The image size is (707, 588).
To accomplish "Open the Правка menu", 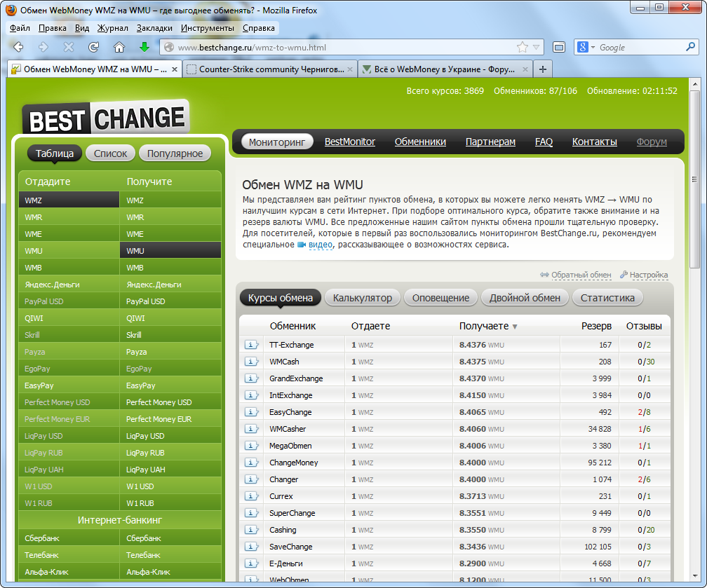I will (x=53, y=28).
